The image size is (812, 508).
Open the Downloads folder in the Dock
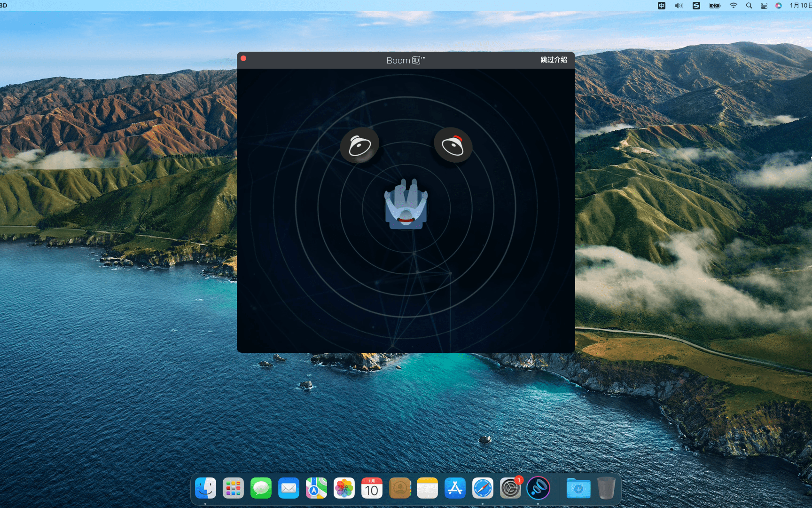(x=578, y=488)
